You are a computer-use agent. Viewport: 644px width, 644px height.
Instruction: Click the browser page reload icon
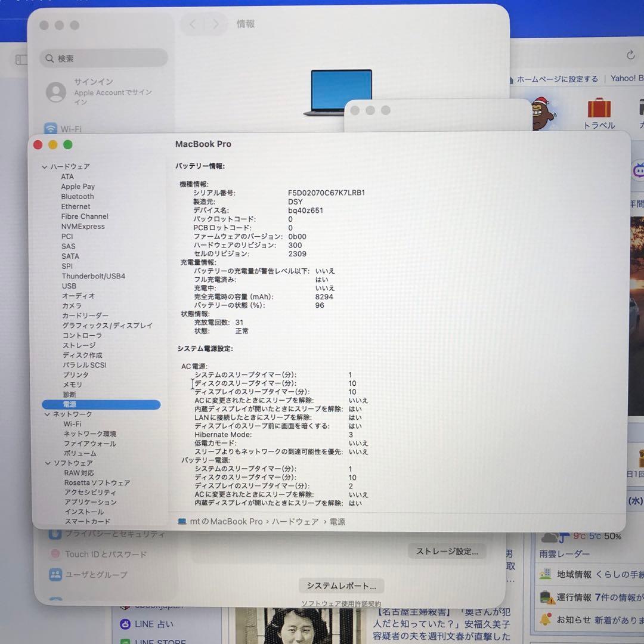631,55
